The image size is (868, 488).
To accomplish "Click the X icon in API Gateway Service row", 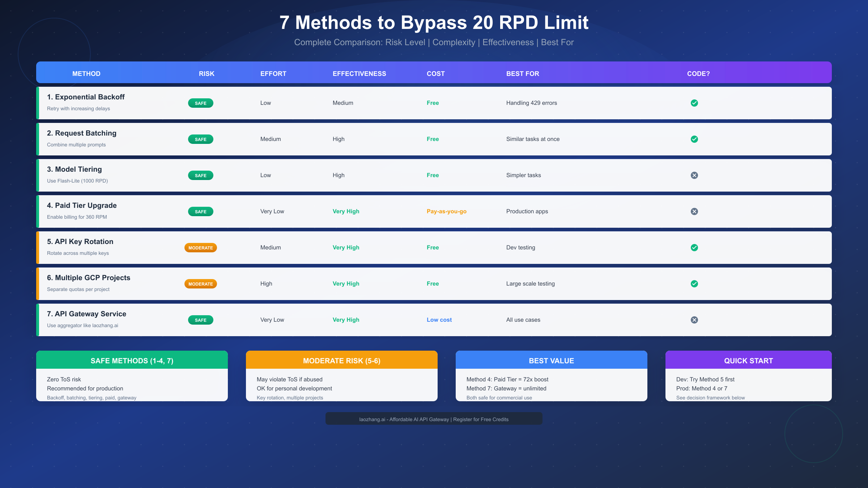I will (694, 320).
